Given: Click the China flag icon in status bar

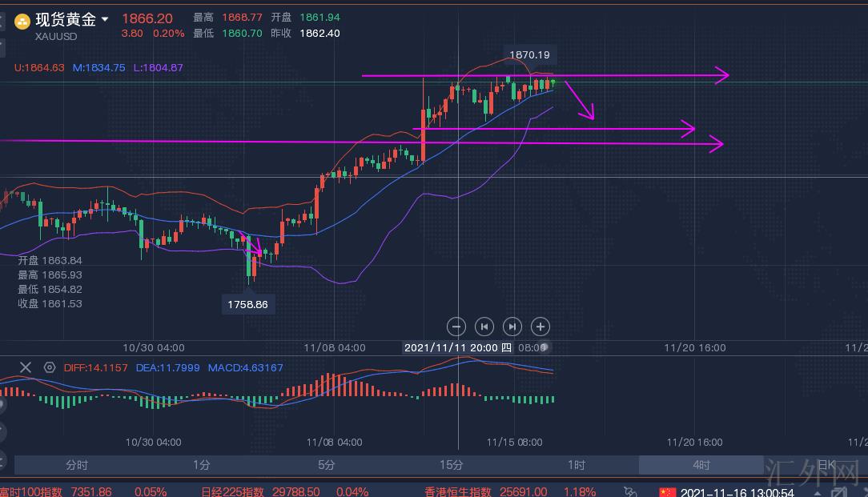Looking at the screenshot, I should point(667,492).
